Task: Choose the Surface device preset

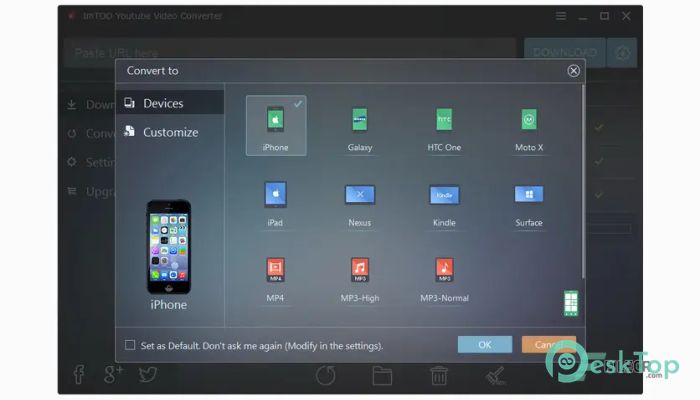Action: pos(529,204)
